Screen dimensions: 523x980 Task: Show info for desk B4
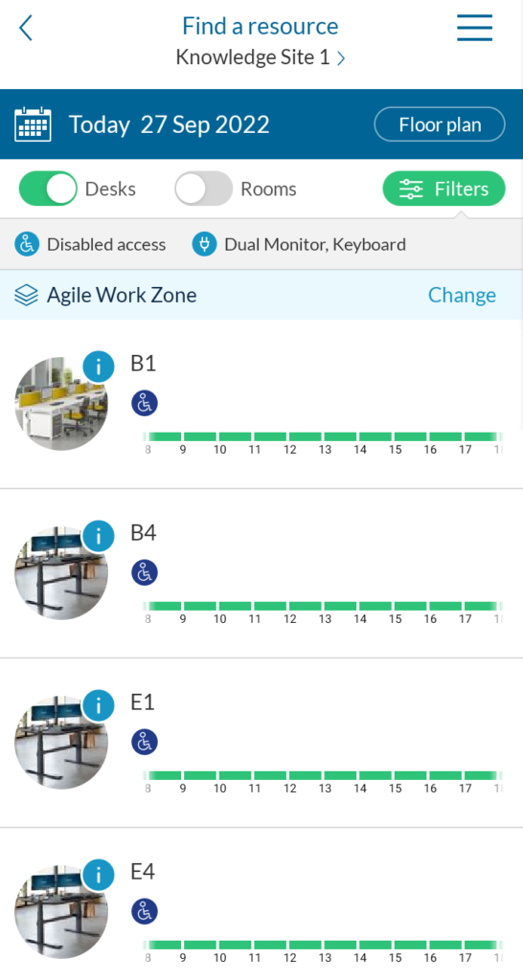tap(99, 536)
